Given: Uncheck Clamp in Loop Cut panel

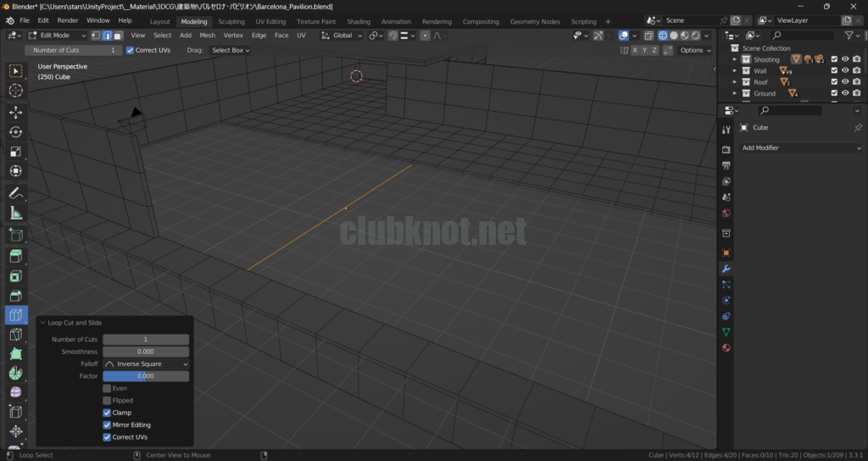Looking at the screenshot, I should click(107, 413).
